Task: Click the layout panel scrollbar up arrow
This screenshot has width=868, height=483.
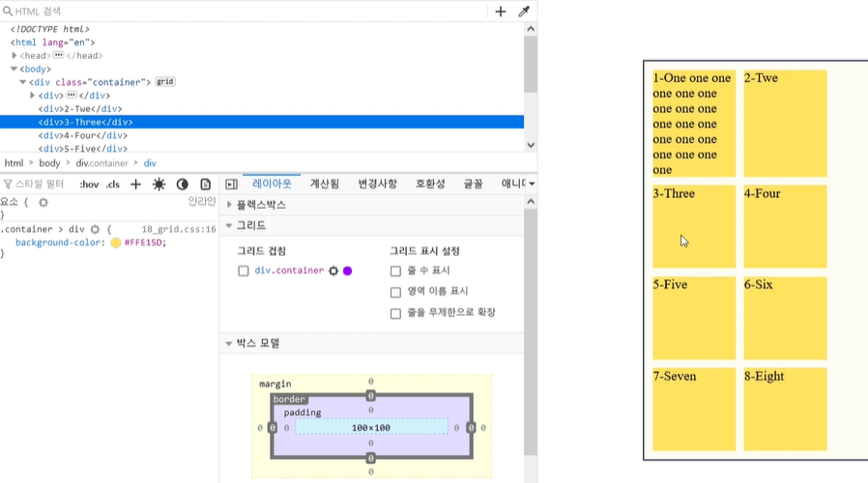Action: click(531, 202)
